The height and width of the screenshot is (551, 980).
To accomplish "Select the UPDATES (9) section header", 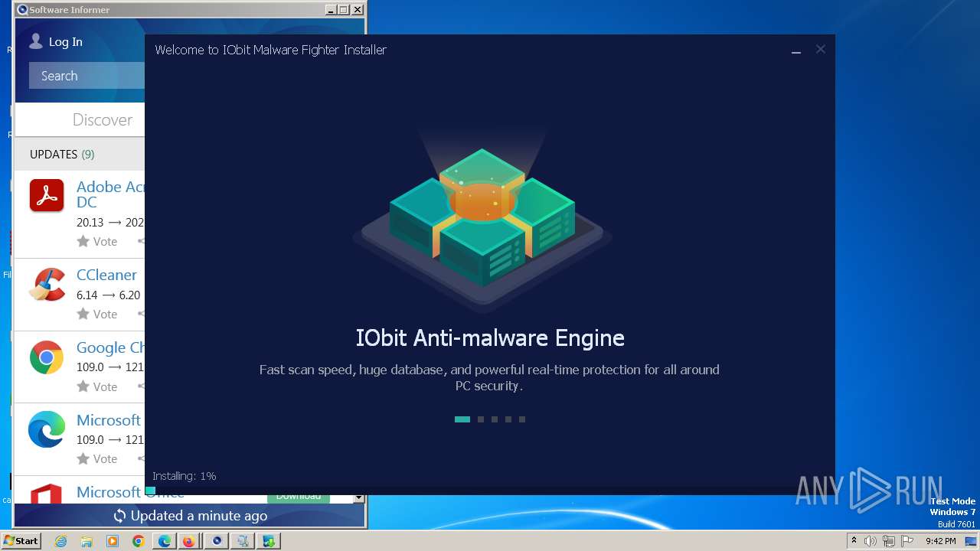I will pyautogui.click(x=62, y=154).
